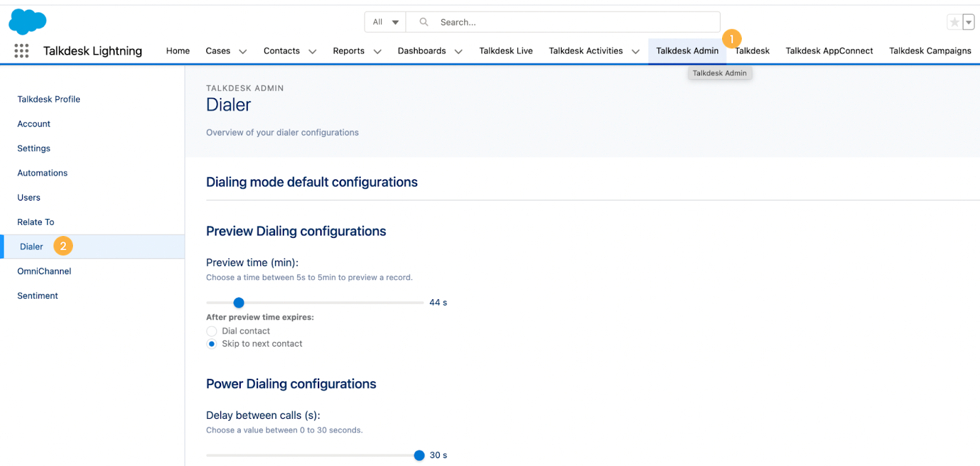Open the Talkdesk Activities tab
The image size is (980, 466).
[586, 51]
